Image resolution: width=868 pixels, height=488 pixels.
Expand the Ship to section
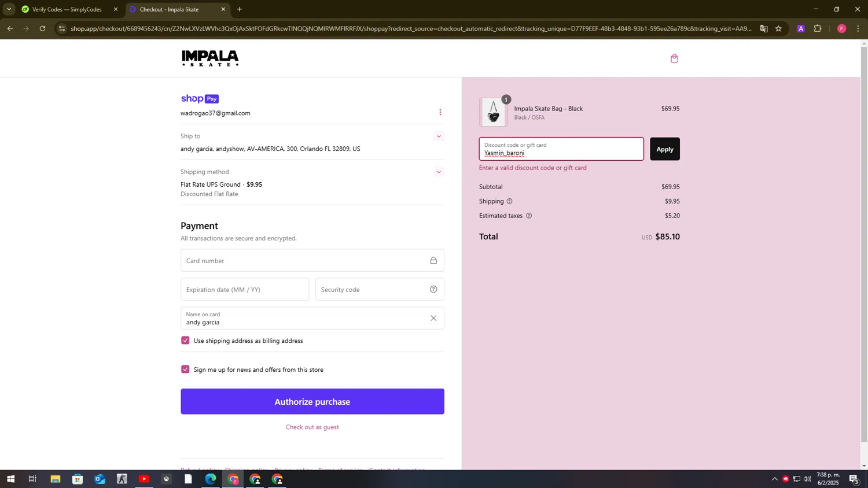click(x=439, y=136)
